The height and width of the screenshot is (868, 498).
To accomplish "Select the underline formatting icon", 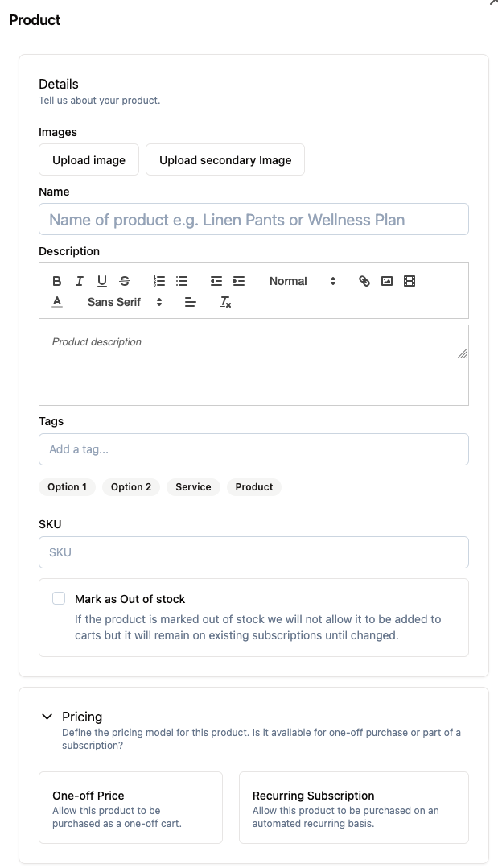I will pyautogui.click(x=101, y=281).
